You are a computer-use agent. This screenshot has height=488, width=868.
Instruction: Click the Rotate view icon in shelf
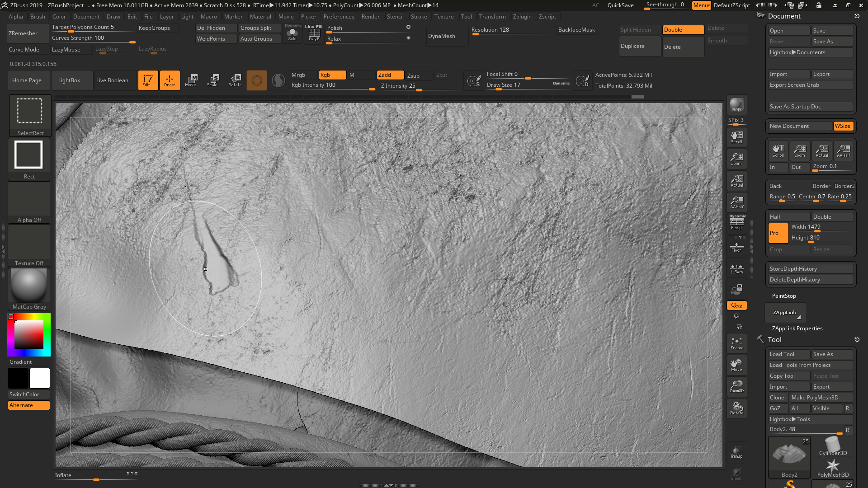736,408
